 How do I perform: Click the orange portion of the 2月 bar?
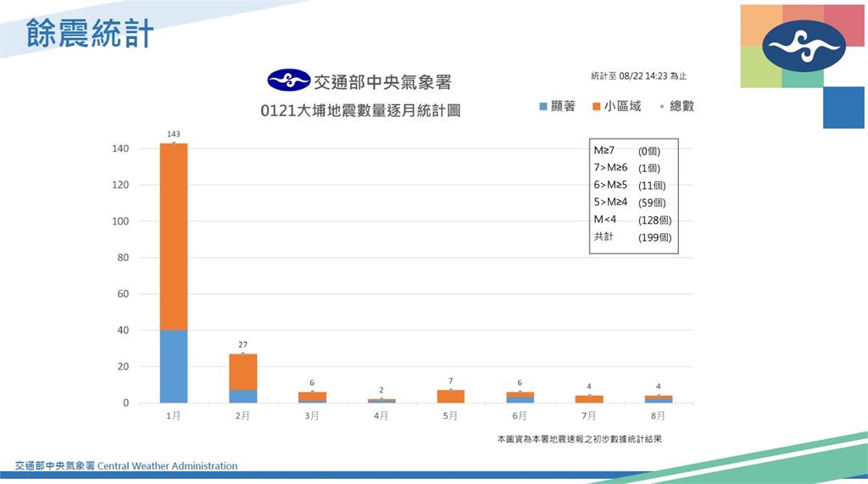click(x=243, y=371)
